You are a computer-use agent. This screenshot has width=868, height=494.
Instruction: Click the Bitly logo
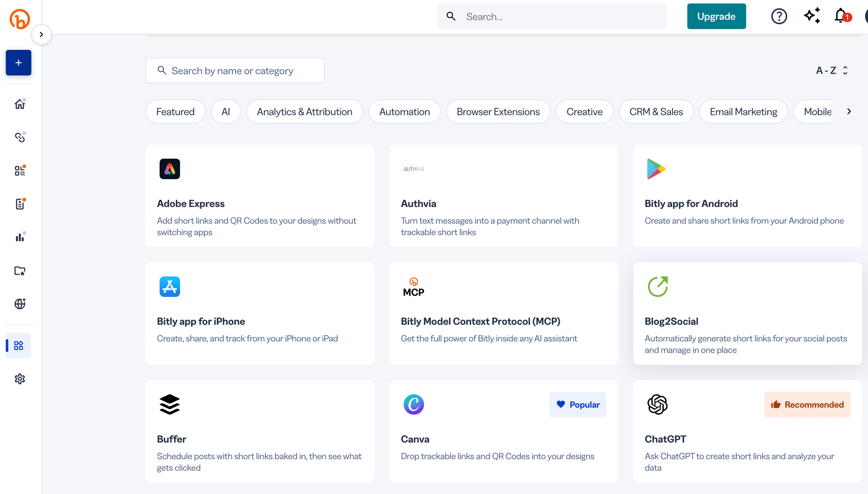20,19
